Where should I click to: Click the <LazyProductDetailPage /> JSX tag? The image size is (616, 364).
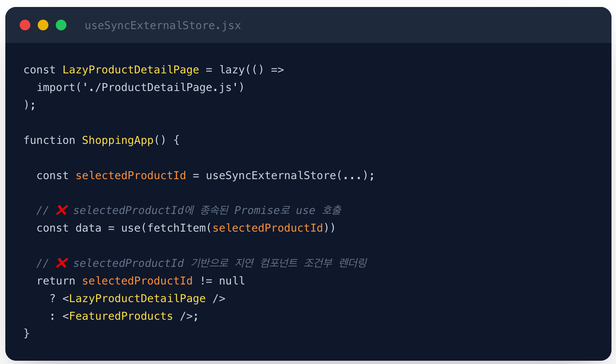coord(144,298)
